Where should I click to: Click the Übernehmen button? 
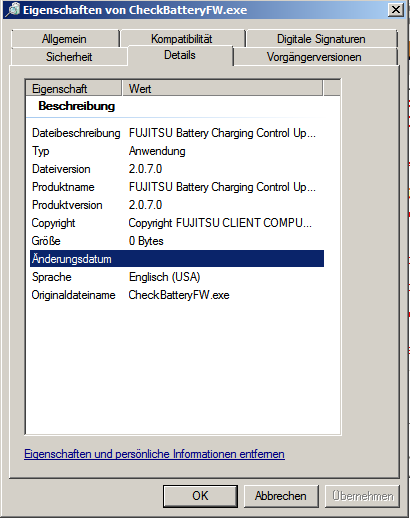pyautogui.click(x=362, y=496)
